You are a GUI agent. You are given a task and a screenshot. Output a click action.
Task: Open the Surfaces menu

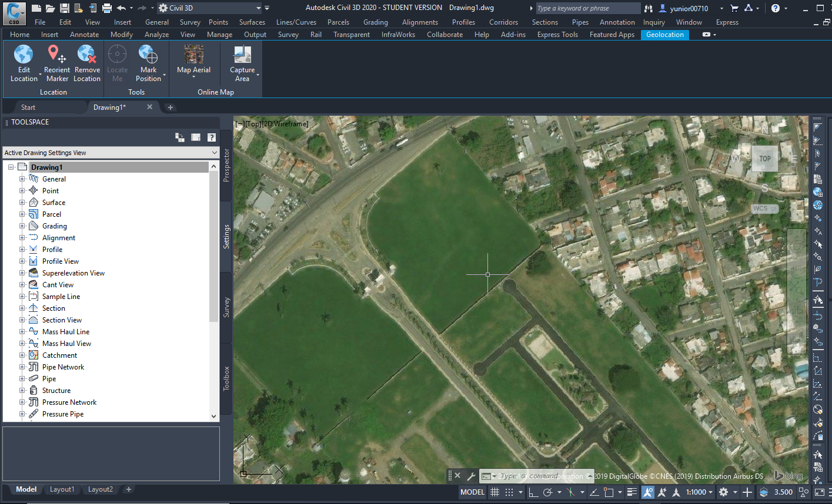tap(252, 22)
